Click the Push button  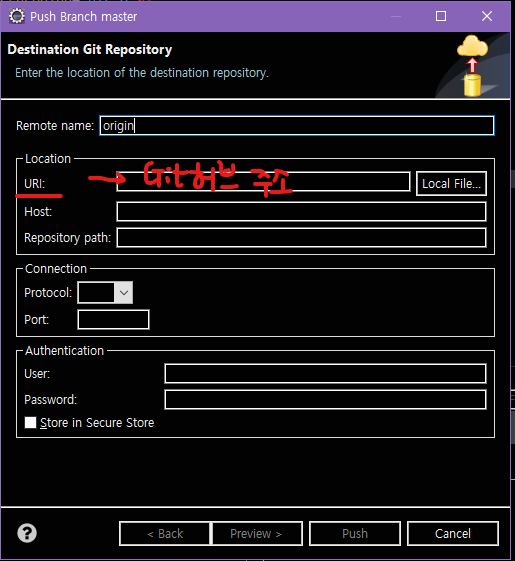click(x=355, y=533)
